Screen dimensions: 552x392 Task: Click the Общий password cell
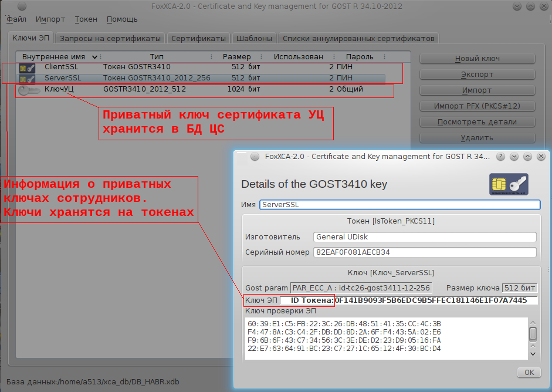(x=350, y=89)
